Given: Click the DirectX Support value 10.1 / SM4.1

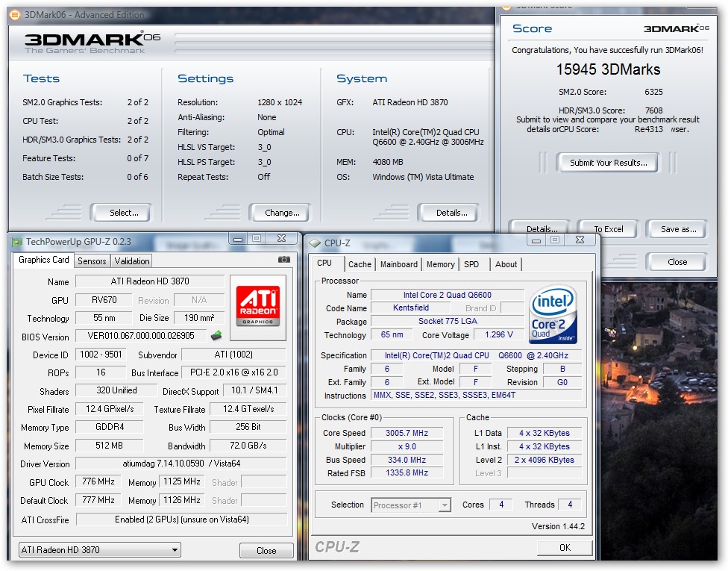Looking at the screenshot, I should (x=255, y=390).
